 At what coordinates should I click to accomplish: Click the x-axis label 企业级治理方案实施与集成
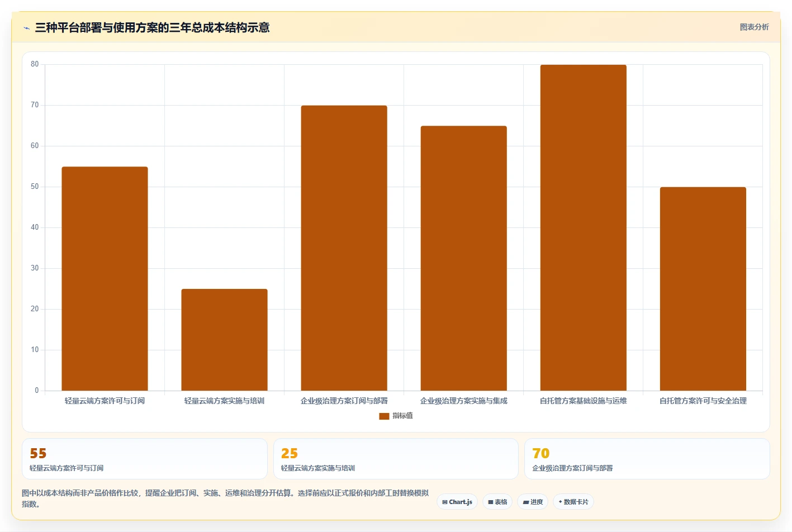[464, 401]
